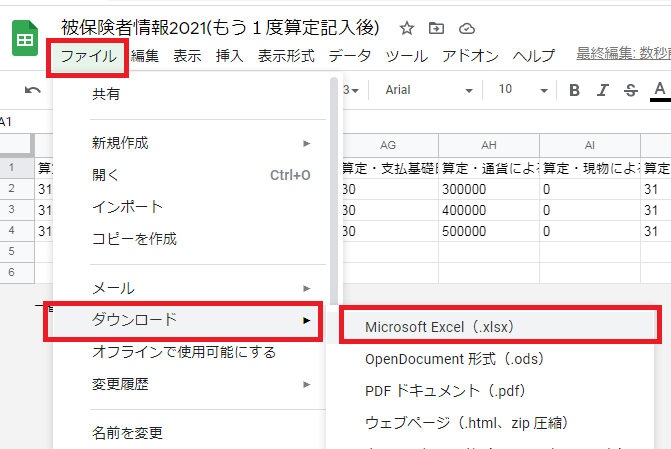Screen dimensions: 671x449
Task: Open the アドオン menu
Action: pos(470,56)
